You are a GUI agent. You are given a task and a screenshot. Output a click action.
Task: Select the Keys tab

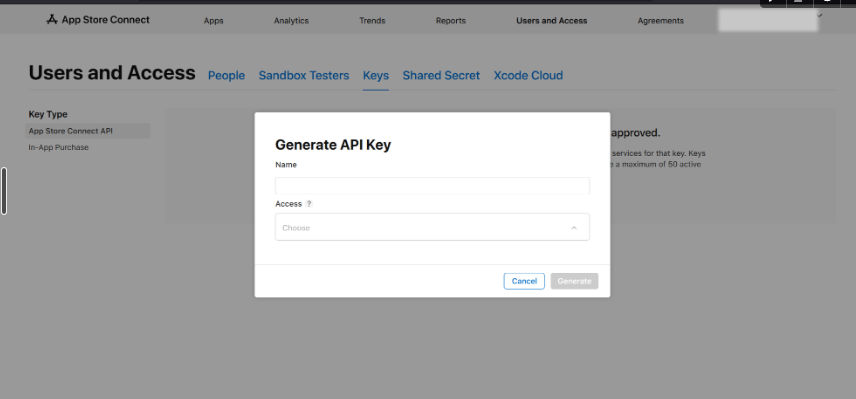pyautogui.click(x=376, y=75)
